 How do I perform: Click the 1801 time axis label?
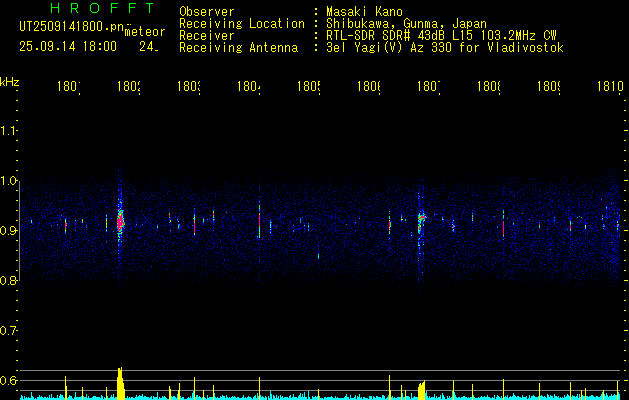click(69, 86)
